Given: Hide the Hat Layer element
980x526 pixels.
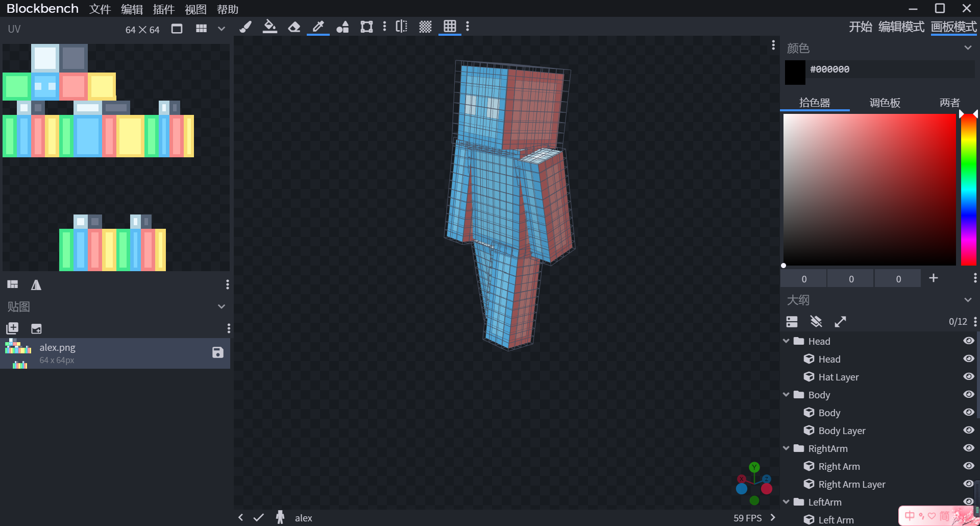Looking at the screenshot, I should [x=968, y=377].
